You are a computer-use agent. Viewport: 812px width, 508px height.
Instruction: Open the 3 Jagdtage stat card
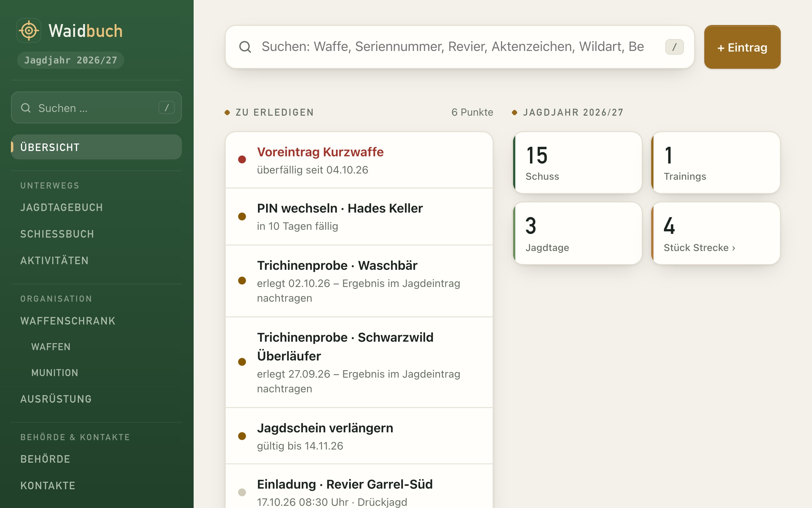coord(577,234)
